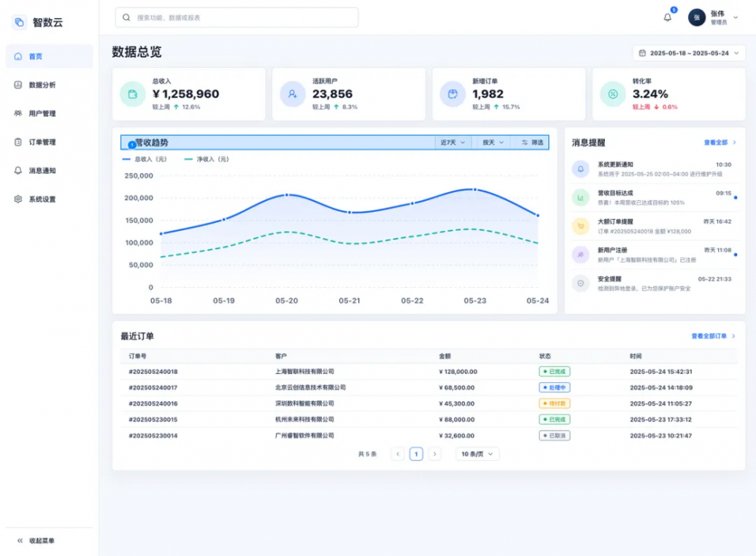Click the 总收入 wallet icon

point(132,94)
